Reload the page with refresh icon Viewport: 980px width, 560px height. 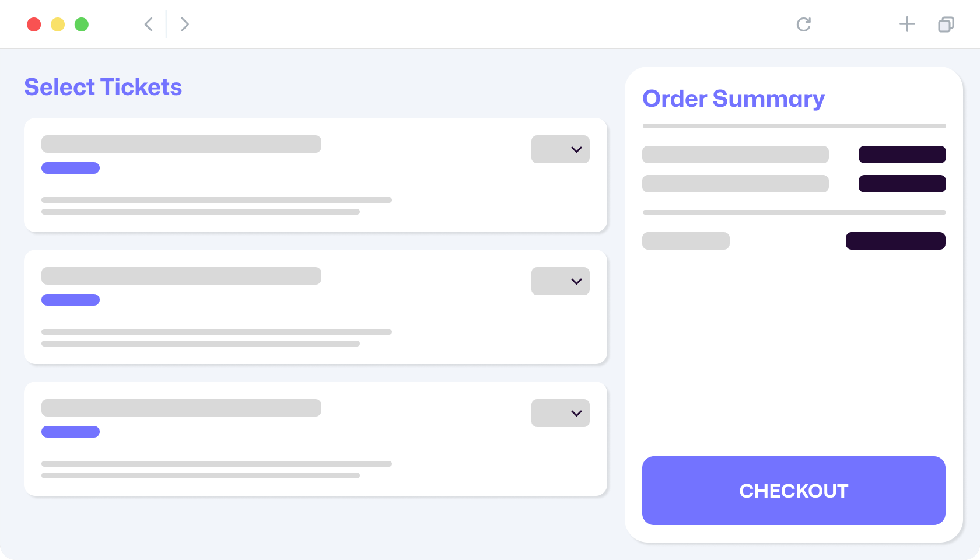coord(804,24)
